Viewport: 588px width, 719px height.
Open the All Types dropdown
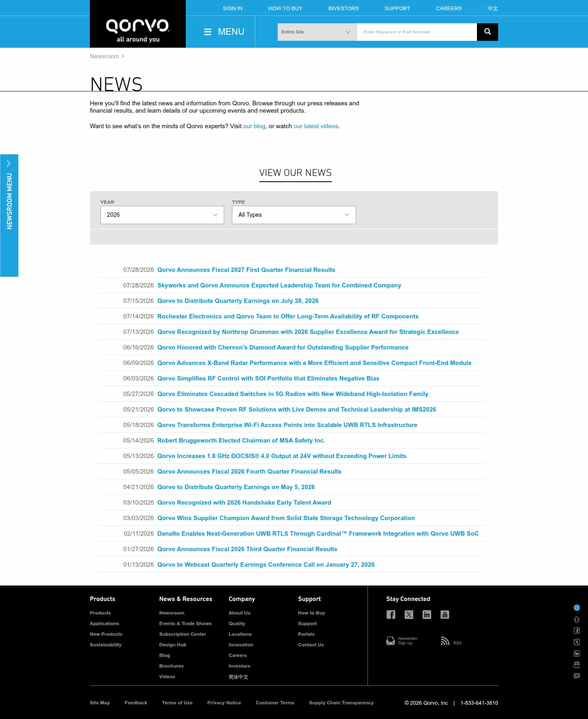[x=294, y=215]
